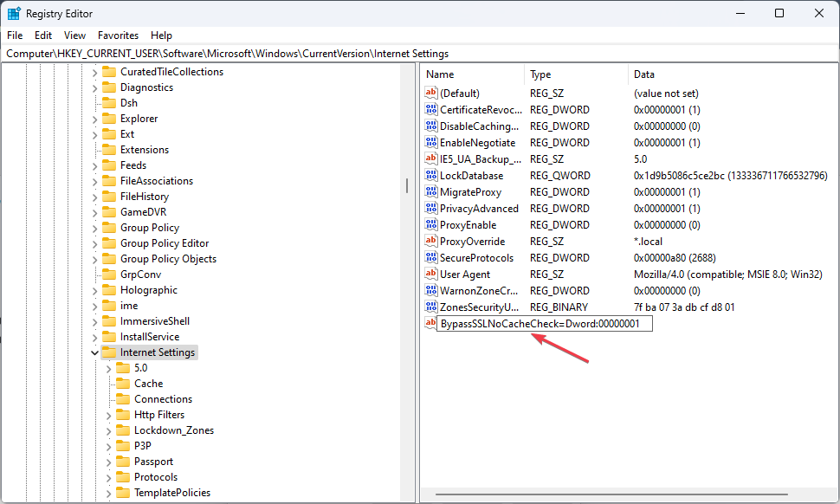
Task: Expand the Lockdown_Zones subkey
Action: 109,430
